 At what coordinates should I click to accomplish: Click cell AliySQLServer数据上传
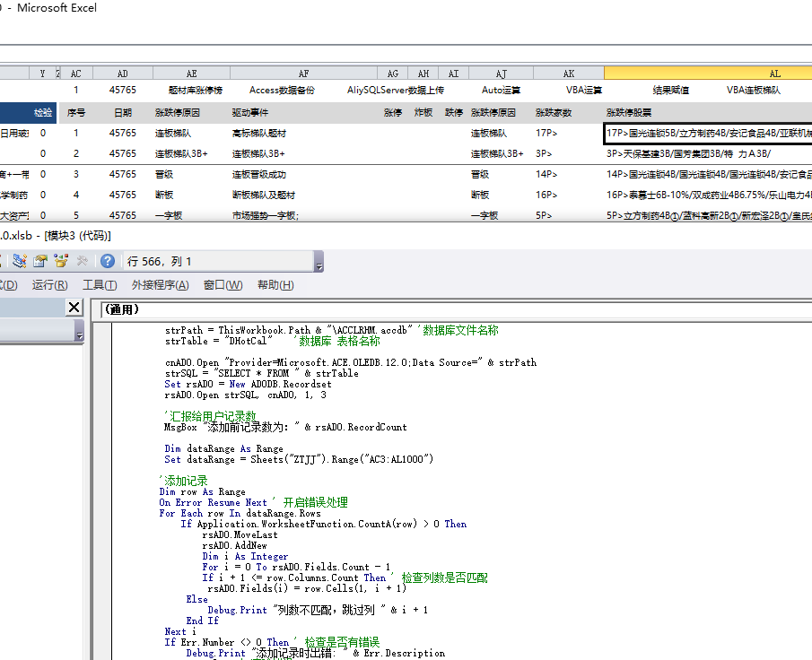pos(395,90)
